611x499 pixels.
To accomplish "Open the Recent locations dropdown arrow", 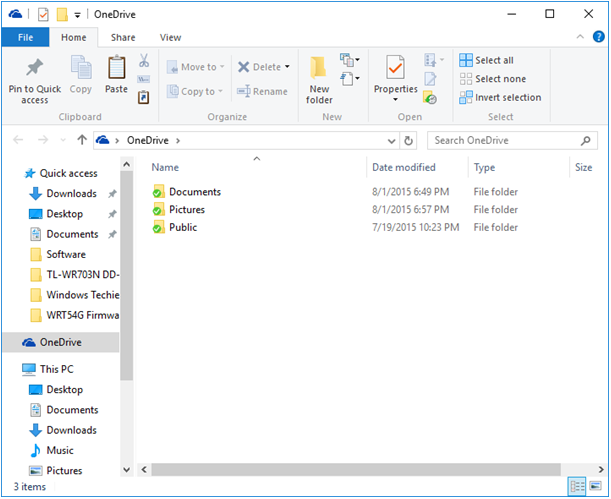I will pos(63,140).
